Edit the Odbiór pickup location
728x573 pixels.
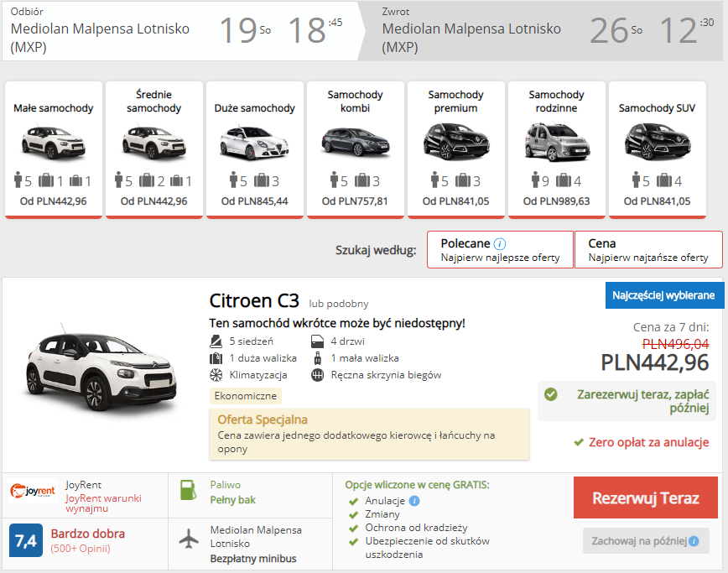100,38
